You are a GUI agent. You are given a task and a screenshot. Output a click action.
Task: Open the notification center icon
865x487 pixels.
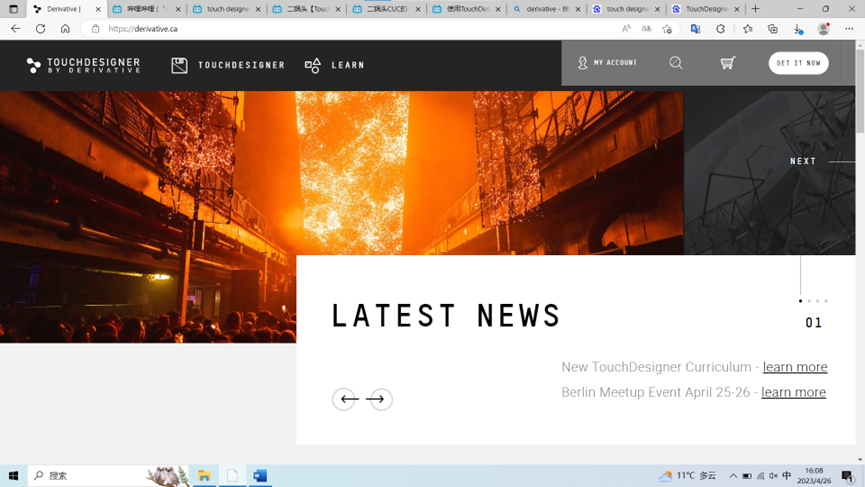(848, 475)
